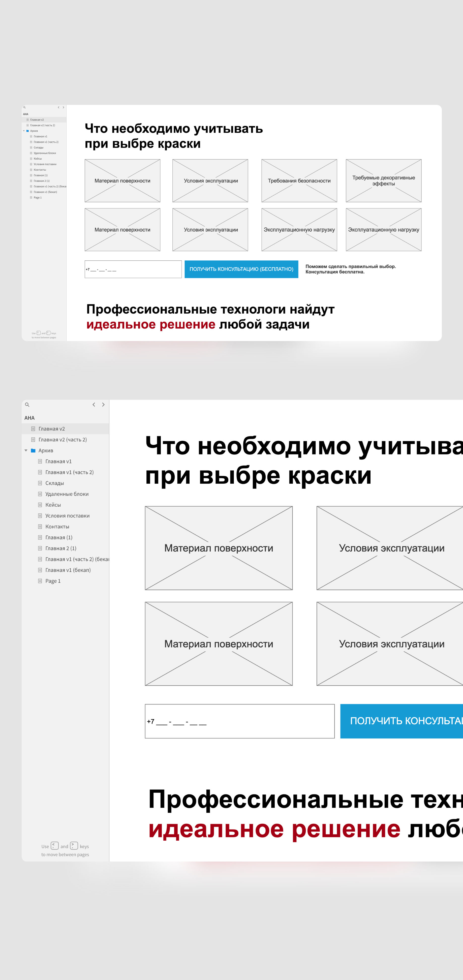Open Удаленные блоки in the large lower sidebar

pyautogui.click(x=67, y=494)
